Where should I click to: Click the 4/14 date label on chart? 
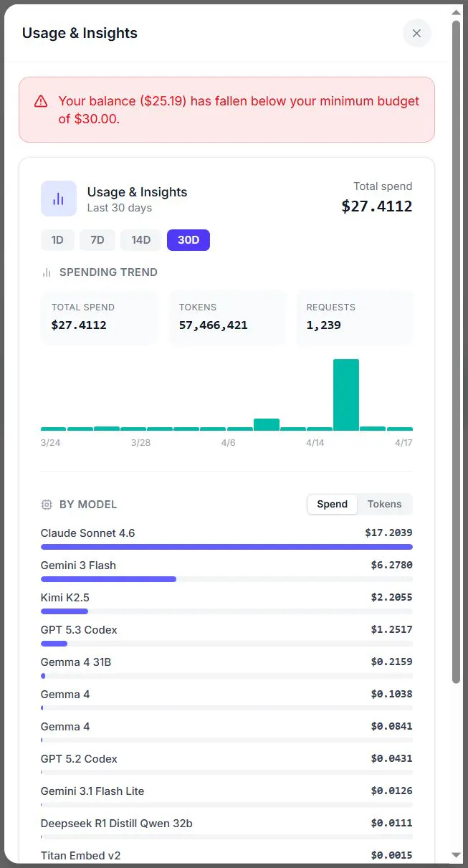click(315, 443)
